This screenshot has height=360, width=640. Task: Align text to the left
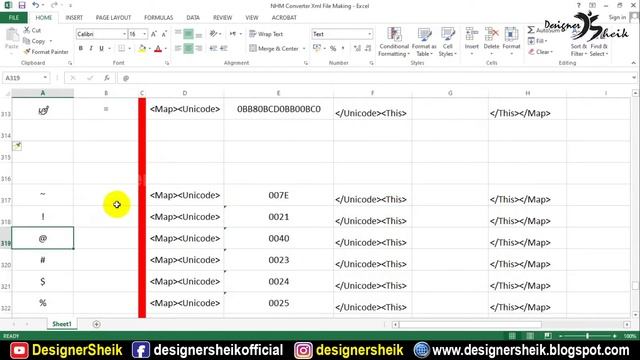tap(178, 49)
